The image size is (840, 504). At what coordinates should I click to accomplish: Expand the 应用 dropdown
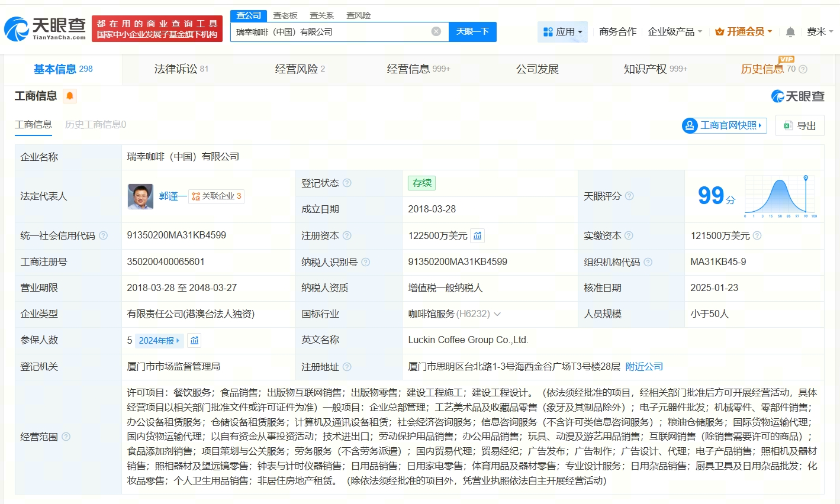pos(562,32)
